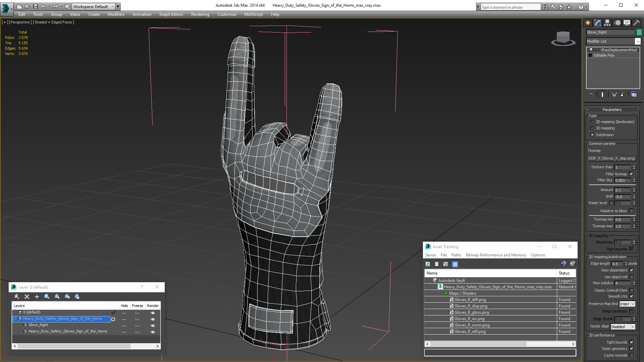644x362 pixels.
Task: Click the list view icon in Asset Tracking
Action: pyautogui.click(x=437, y=264)
